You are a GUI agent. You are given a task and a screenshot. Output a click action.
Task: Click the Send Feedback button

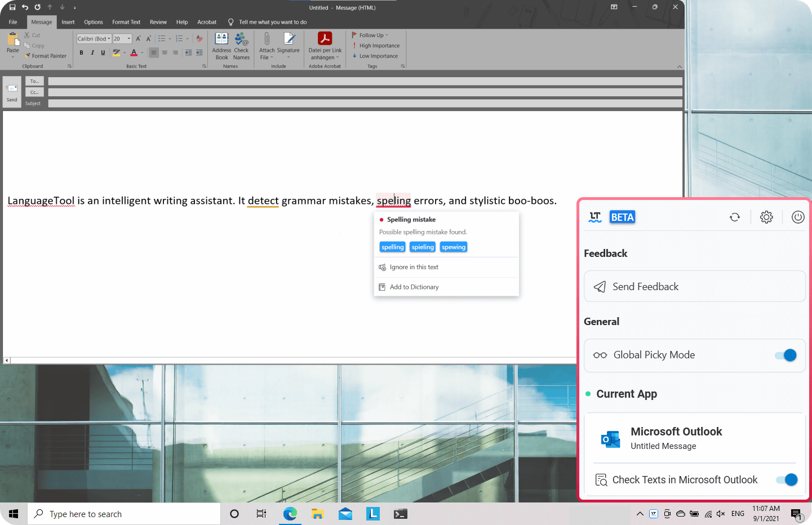695,286
